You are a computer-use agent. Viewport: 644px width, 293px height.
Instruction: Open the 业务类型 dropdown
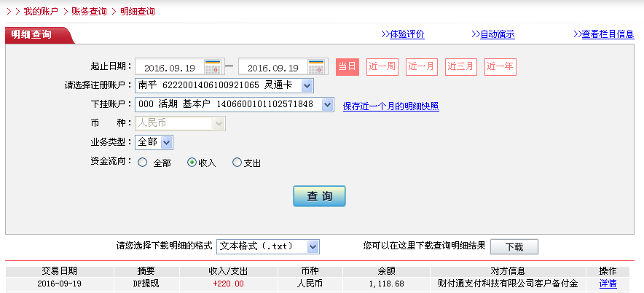pos(166,142)
